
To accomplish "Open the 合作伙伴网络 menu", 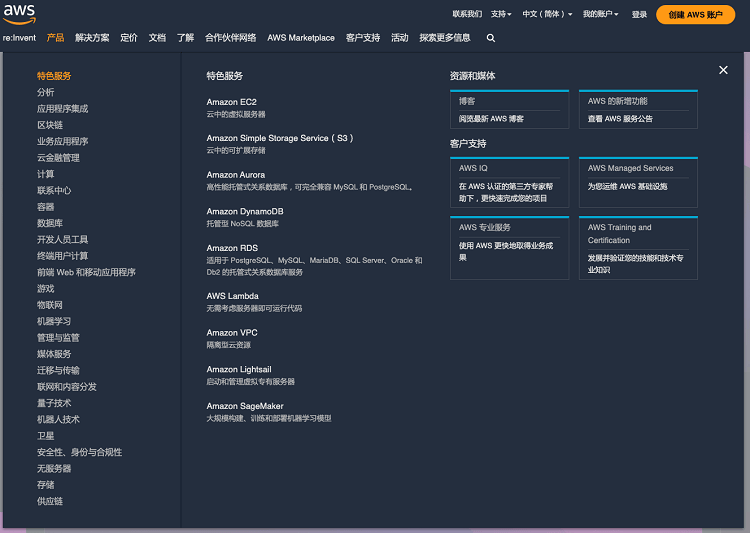I will click(231, 38).
